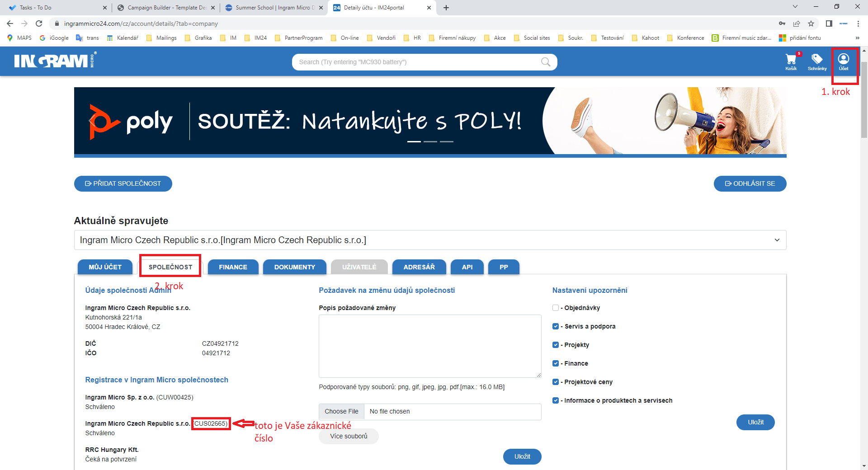The width and height of the screenshot is (868, 470).
Task: Click the Ingram Micro logo
Action: coord(55,61)
